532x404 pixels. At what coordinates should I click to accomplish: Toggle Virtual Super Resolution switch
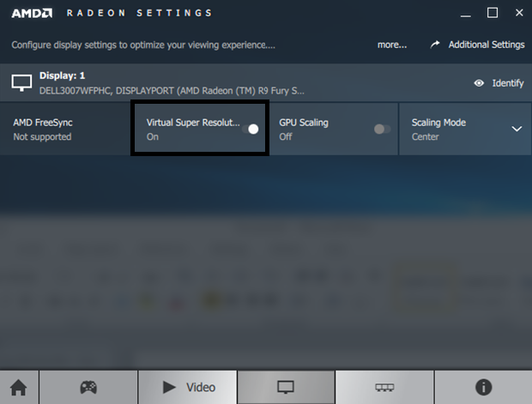251,129
